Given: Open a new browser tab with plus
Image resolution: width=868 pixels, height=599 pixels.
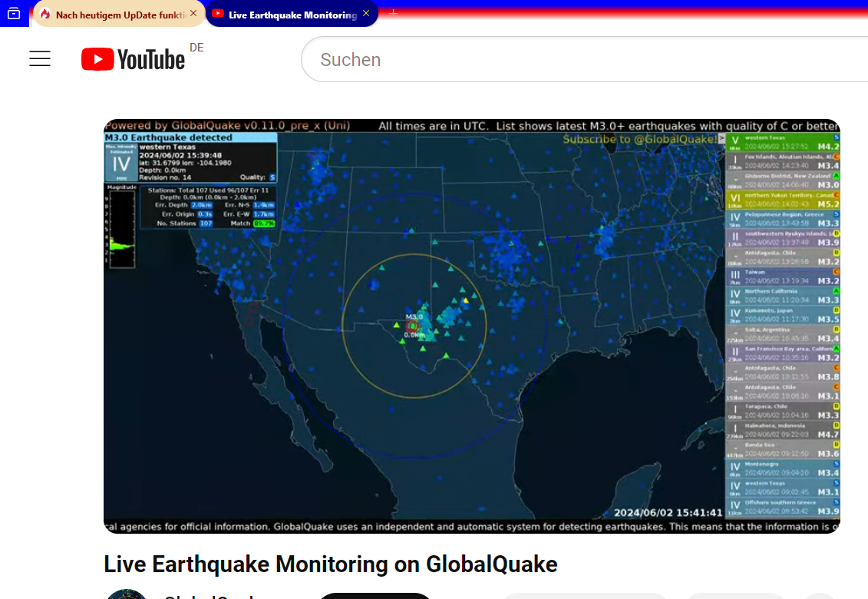Looking at the screenshot, I should [x=393, y=13].
